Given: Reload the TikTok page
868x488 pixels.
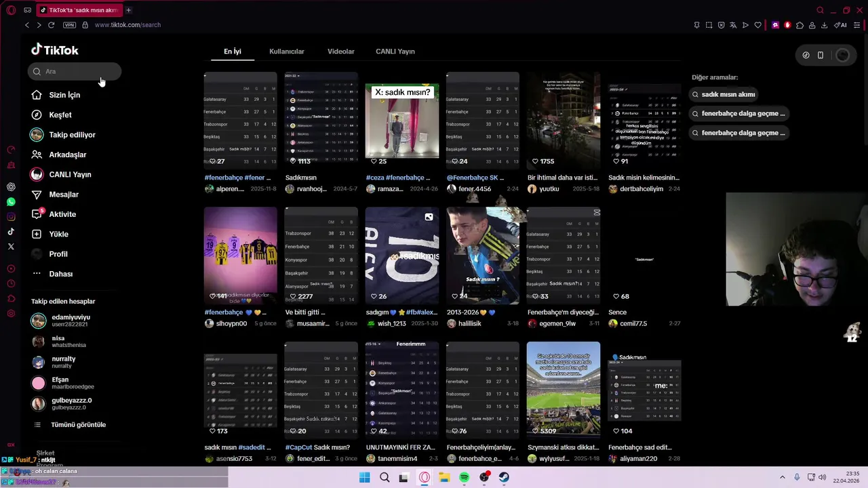Looking at the screenshot, I should 51,25.
